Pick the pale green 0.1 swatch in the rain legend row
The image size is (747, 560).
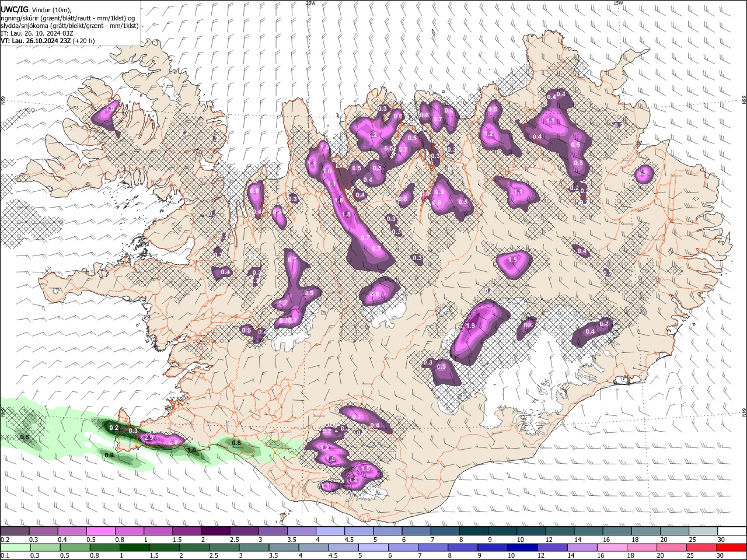(15, 548)
